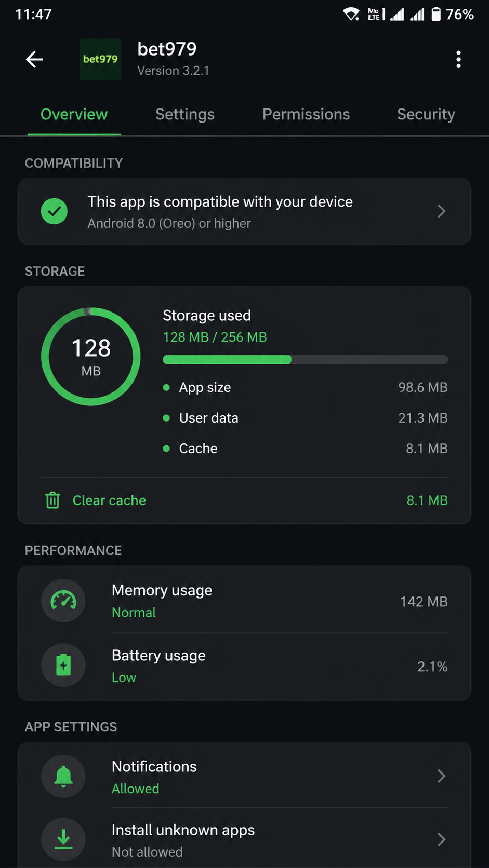Tap the storage used progress bar
489x868 pixels.
[306, 360]
